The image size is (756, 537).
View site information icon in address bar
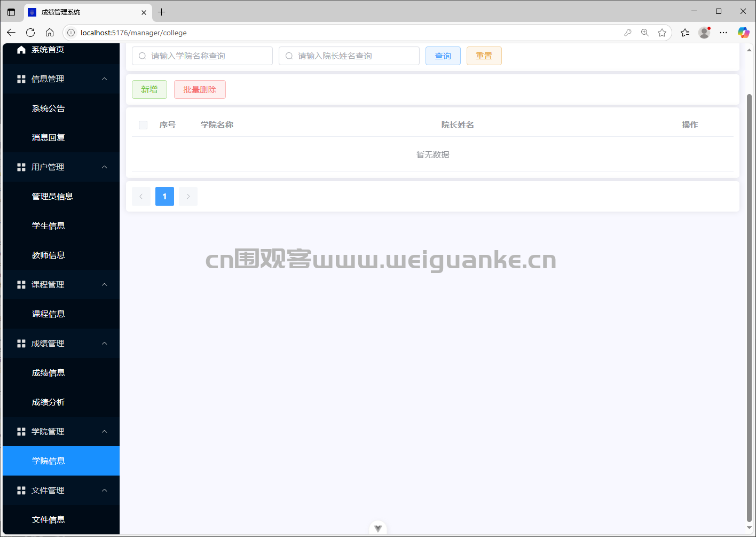point(71,33)
